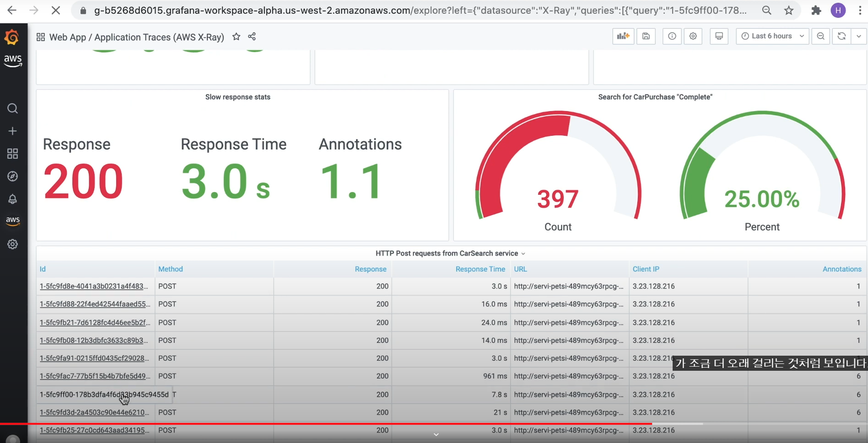Screen dimensions: 868x443
Task: Click browser zoom magnifier icon in address bar
Action: 767,10
